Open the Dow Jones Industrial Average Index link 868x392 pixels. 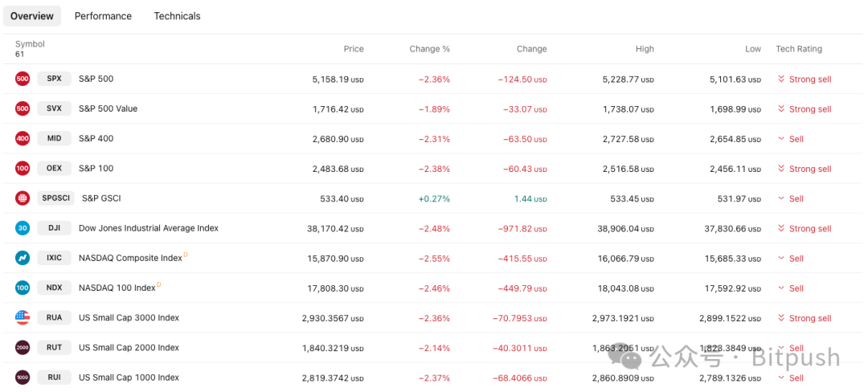tap(149, 228)
